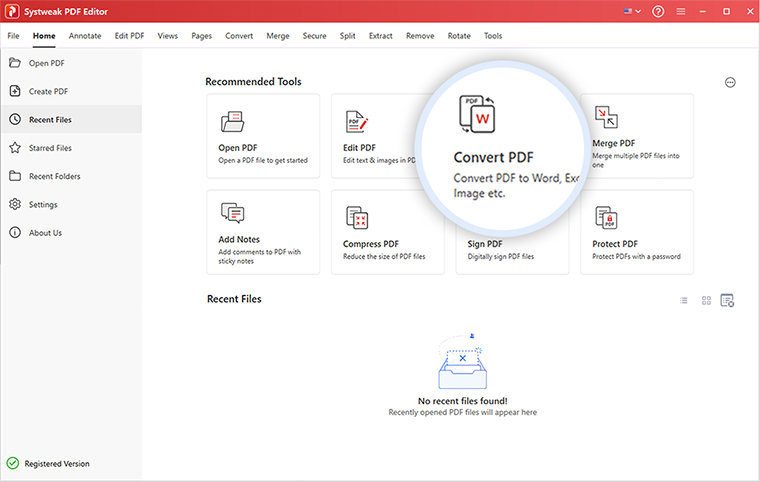Open the language flag dropdown
Screen dimensions: 760x482
coord(633,11)
